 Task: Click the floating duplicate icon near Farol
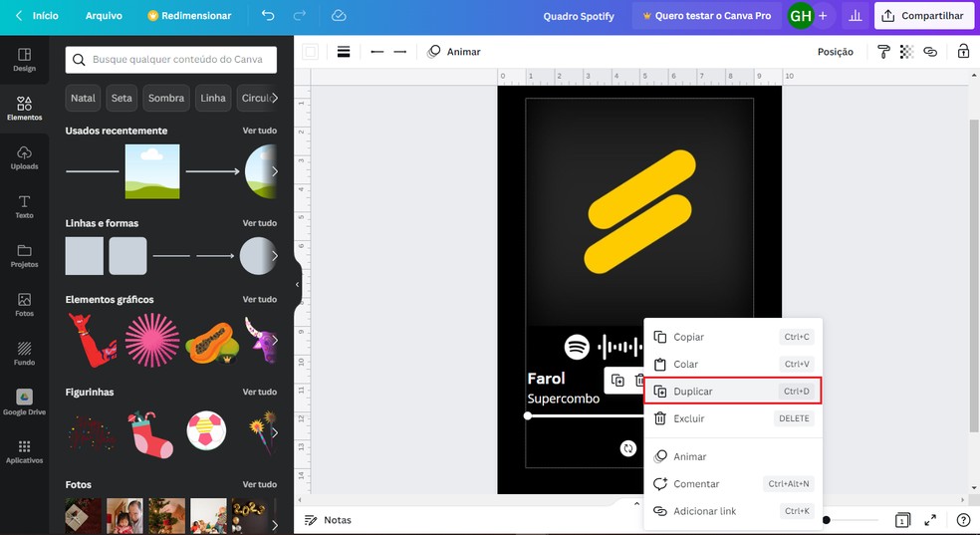(617, 381)
